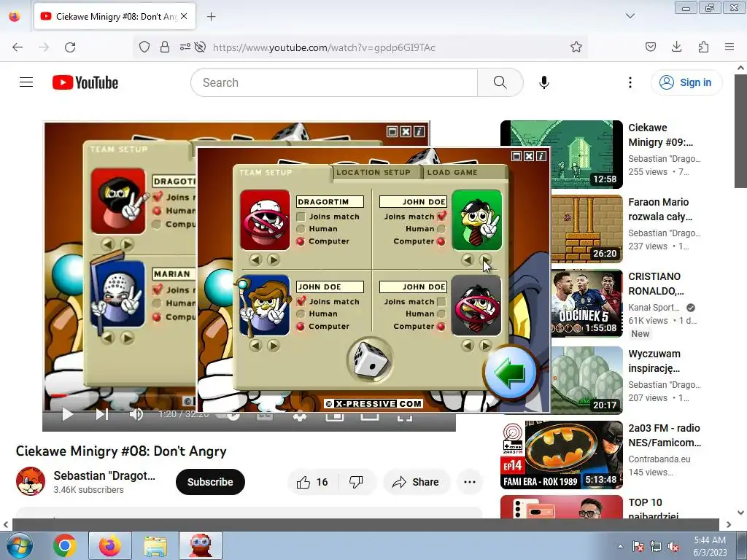
Task: Select next avatar for Dragortim player
Action: tap(273, 260)
